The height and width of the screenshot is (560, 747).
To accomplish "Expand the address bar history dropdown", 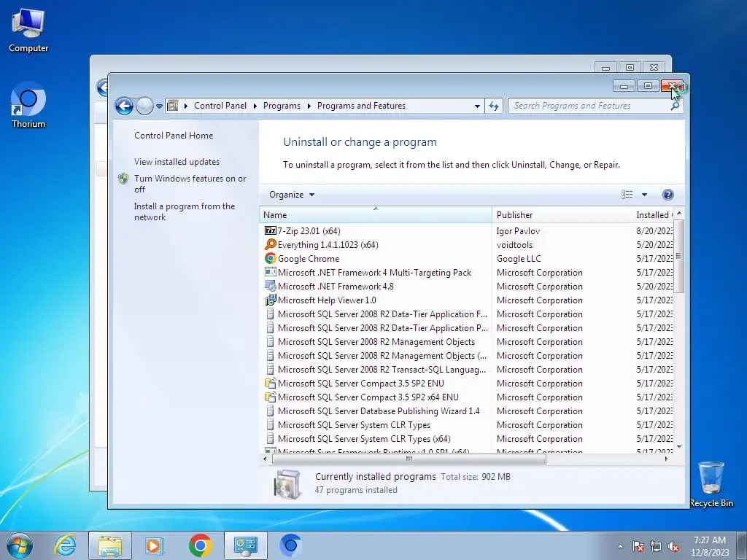I will (477, 106).
